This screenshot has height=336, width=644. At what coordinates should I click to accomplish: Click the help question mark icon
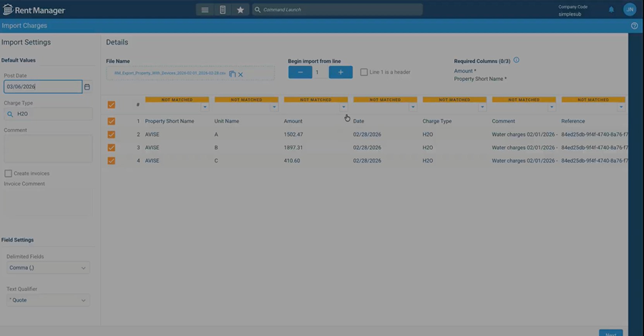634,26
